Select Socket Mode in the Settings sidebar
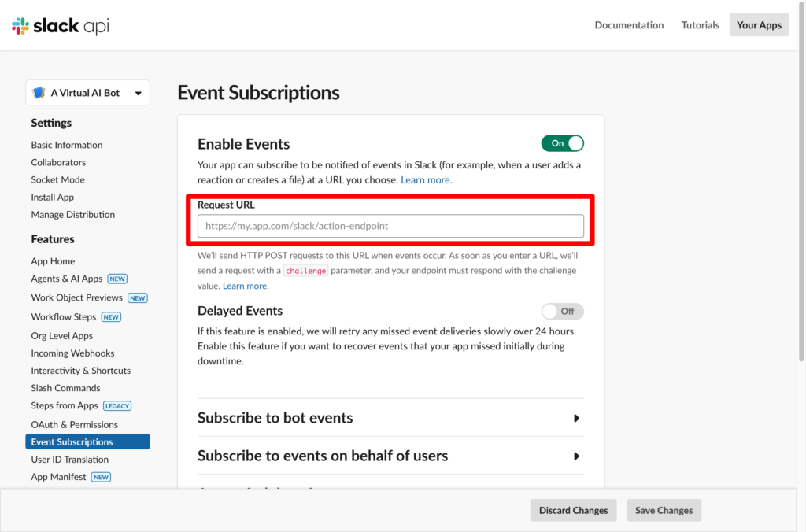806x532 pixels. (57, 179)
